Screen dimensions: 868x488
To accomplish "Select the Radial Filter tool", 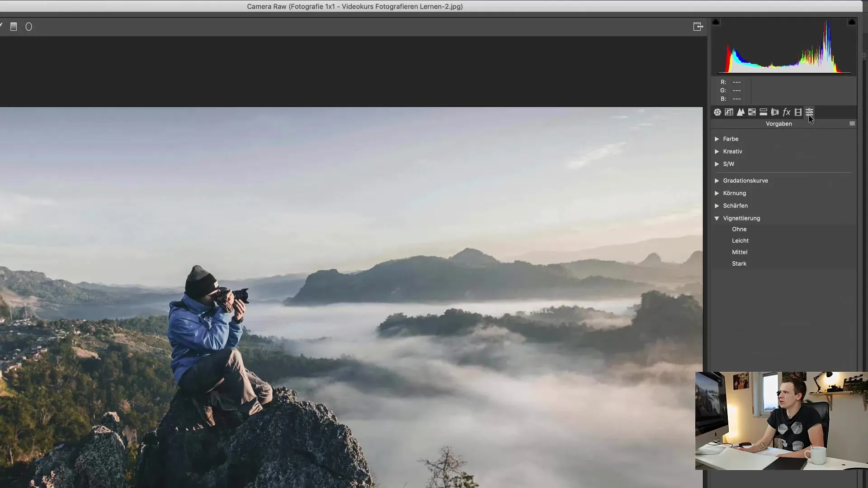I will (x=28, y=27).
